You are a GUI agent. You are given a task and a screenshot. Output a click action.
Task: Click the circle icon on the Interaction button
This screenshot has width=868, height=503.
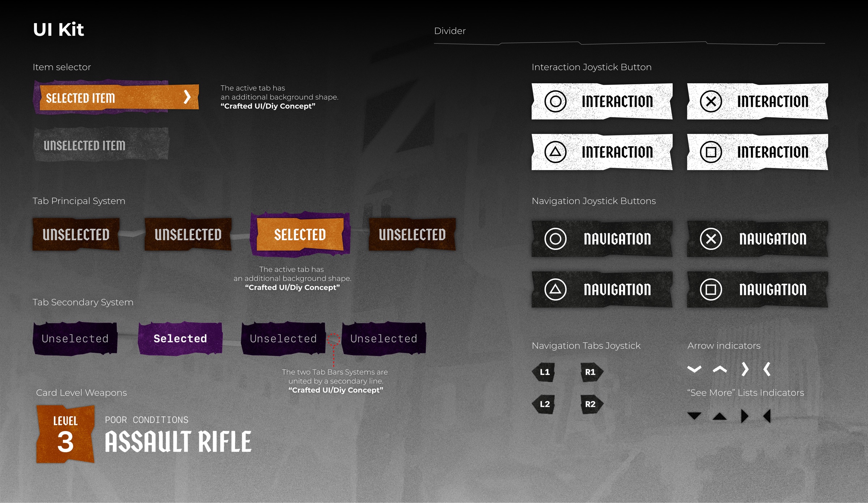(x=555, y=101)
